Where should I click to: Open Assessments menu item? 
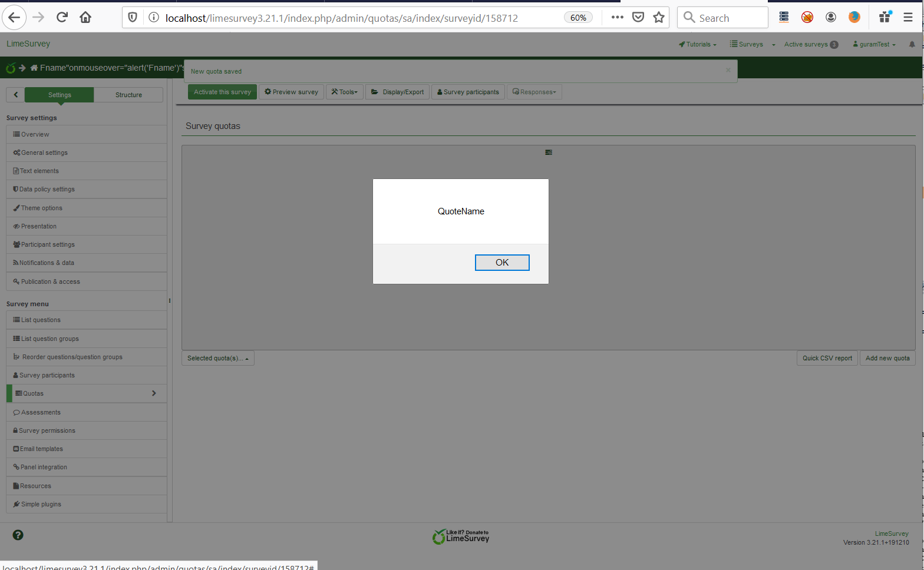point(87,412)
